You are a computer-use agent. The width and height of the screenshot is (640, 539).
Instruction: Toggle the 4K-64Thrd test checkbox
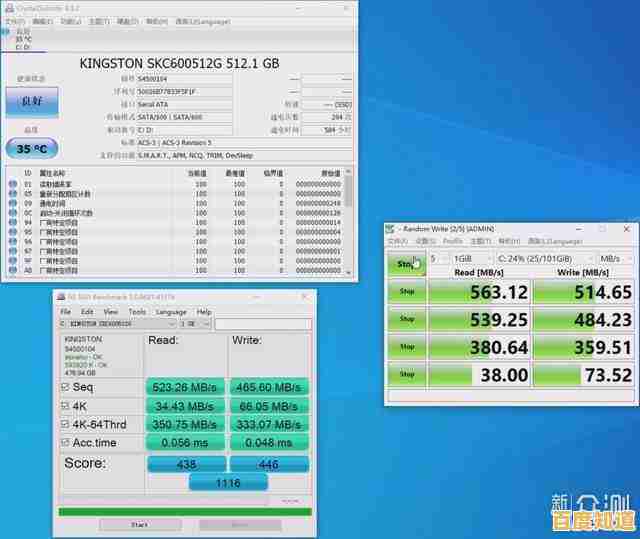tap(66, 424)
